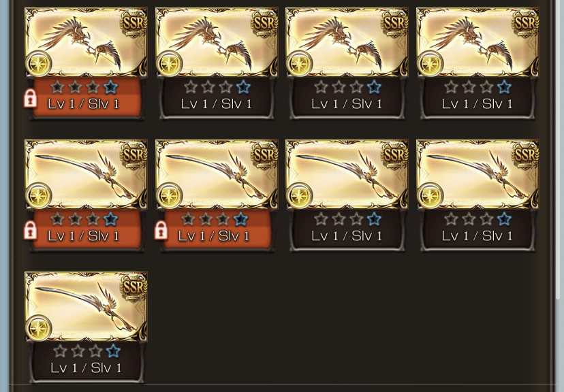Select the first locked winged weapon thumbnail
The height and width of the screenshot is (392, 564).
(x=86, y=42)
